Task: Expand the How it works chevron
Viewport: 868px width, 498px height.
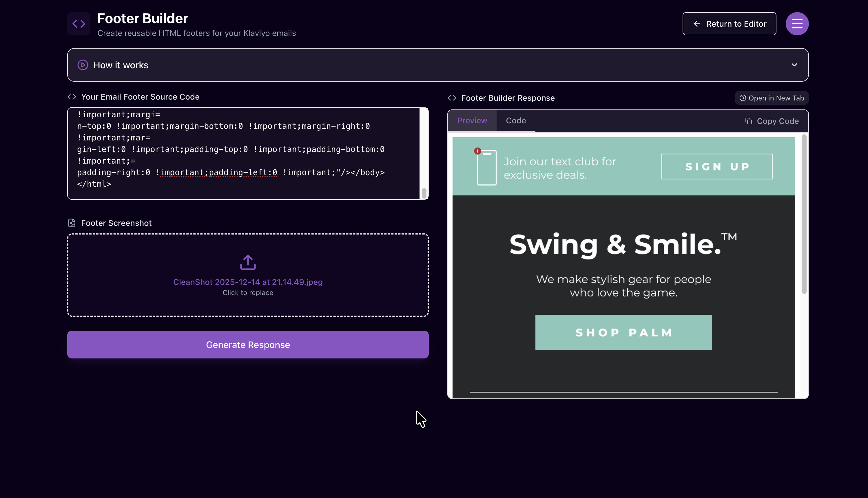Action: (794, 65)
